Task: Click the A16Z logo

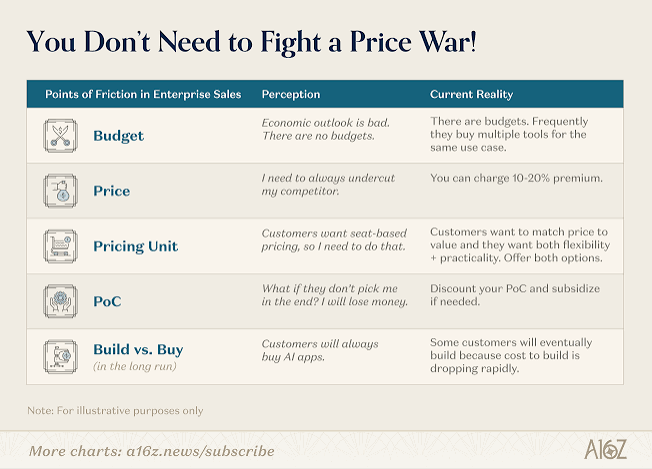Action: point(605,449)
